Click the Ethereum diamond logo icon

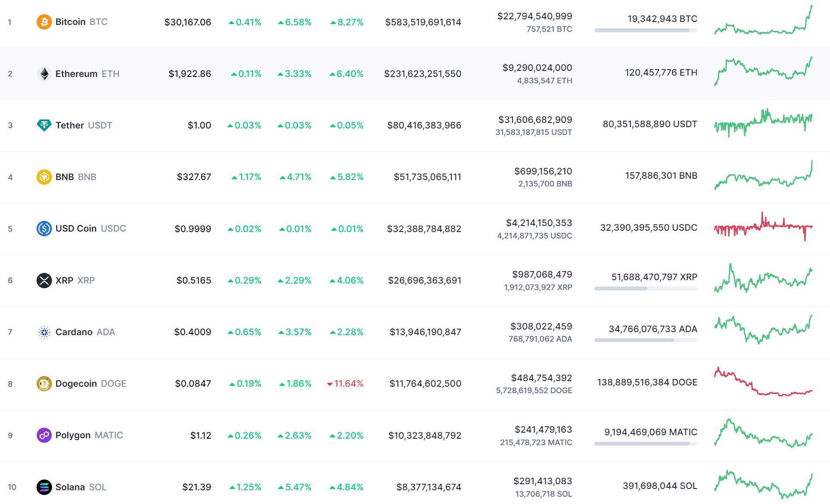coord(44,74)
